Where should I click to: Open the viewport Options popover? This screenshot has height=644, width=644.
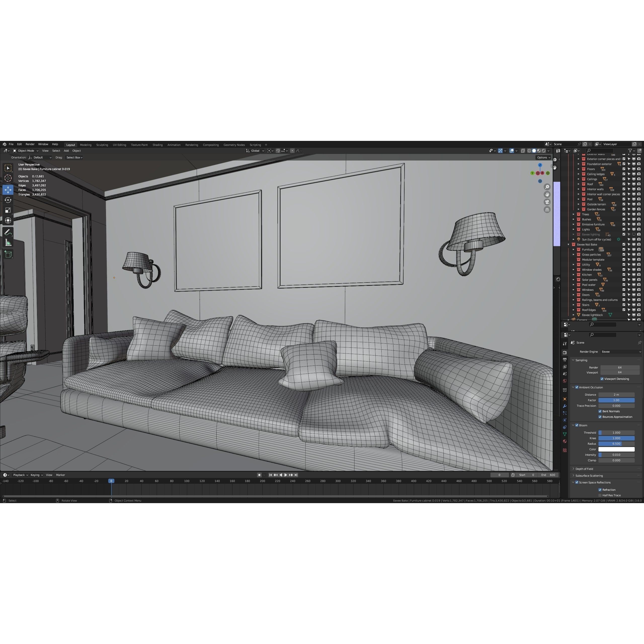point(543,157)
